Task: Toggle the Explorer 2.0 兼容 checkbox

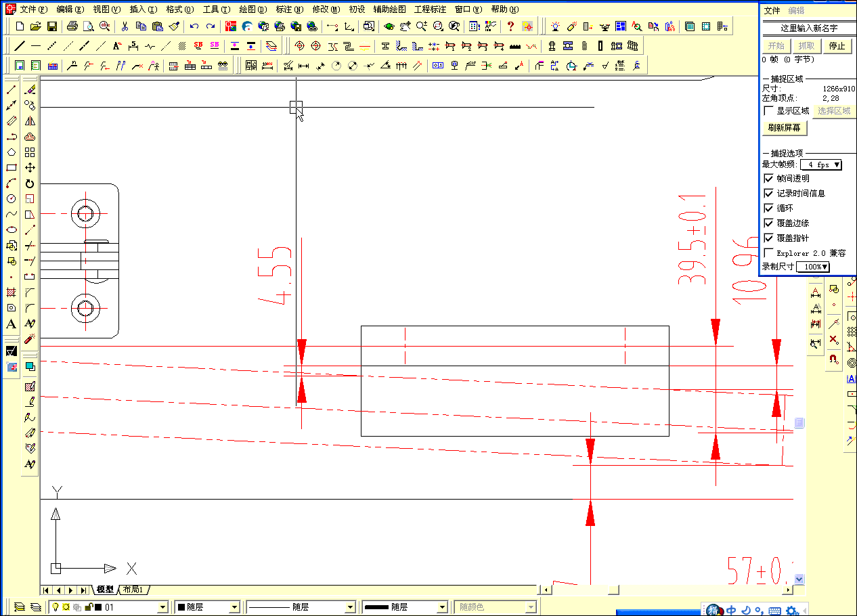Action: [768, 252]
